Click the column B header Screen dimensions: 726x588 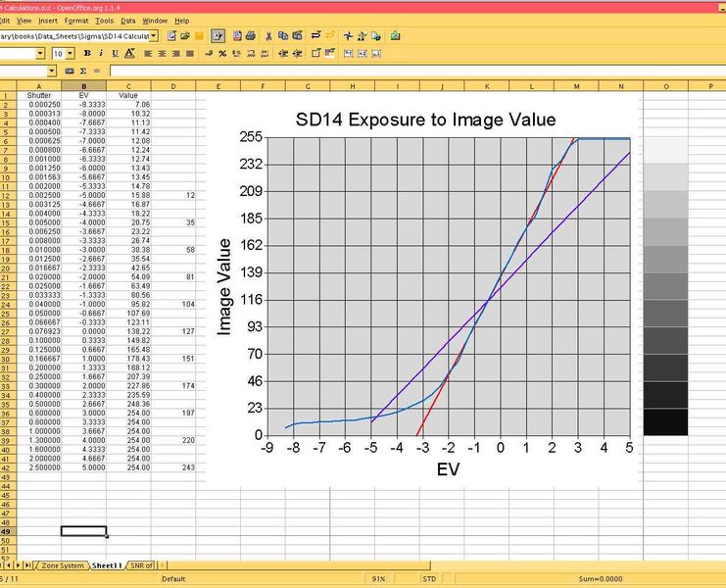[82, 86]
